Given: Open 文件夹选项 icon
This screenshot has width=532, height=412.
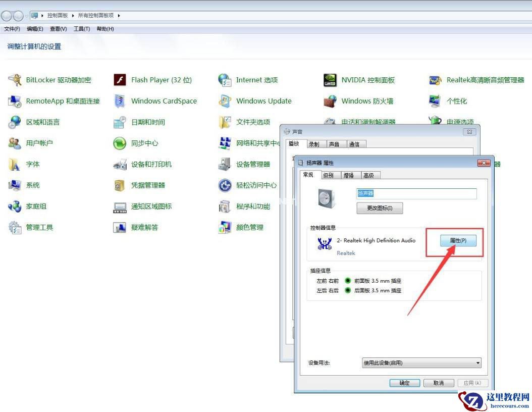Looking at the screenshot, I should (225, 122).
